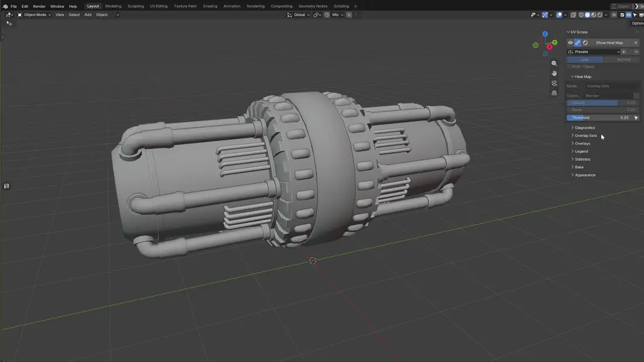Click the Live button
Viewport: 644px width, 362px height.
(x=585, y=60)
